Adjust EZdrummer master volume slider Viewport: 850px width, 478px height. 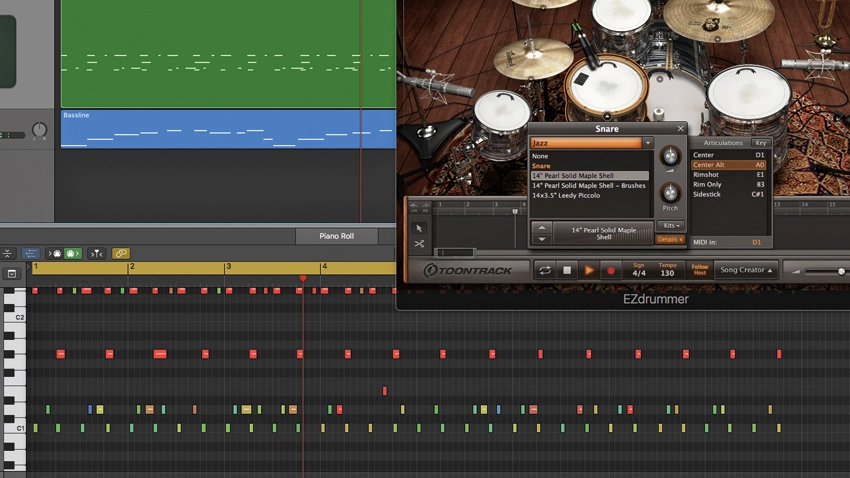(841, 272)
